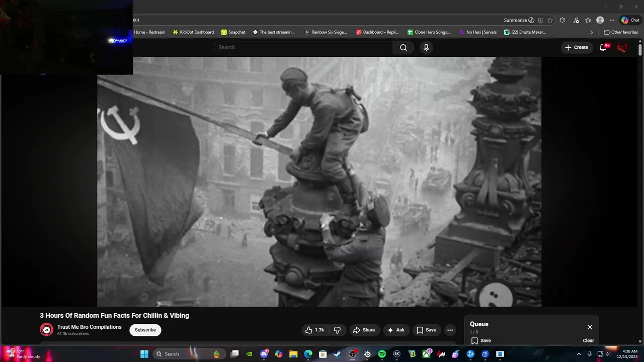This screenshot has width=644, height=362.
Task: Open the media control music icon in Edge toolbar
Action: pos(576,20)
